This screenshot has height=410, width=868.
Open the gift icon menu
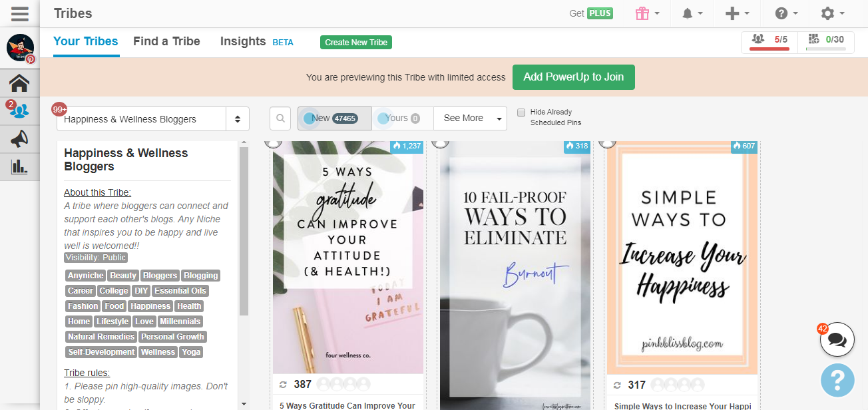646,13
